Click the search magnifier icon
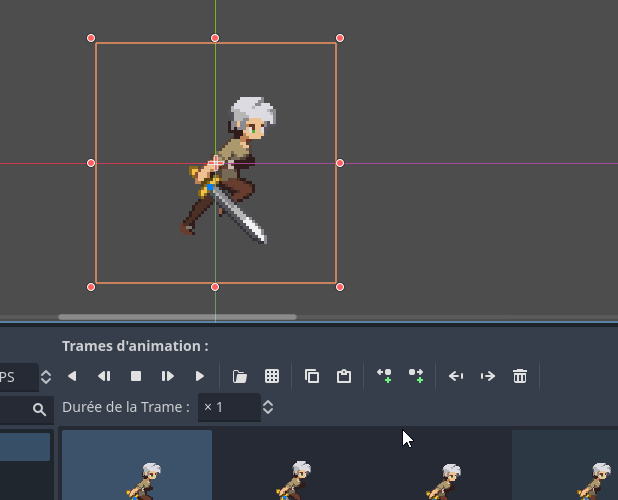The height and width of the screenshot is (500, 618). 39,409
